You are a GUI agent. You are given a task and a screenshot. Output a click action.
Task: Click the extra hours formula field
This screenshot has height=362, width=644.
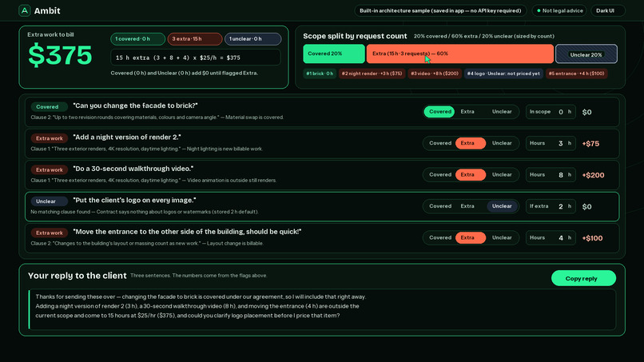[x=196, y=58]
